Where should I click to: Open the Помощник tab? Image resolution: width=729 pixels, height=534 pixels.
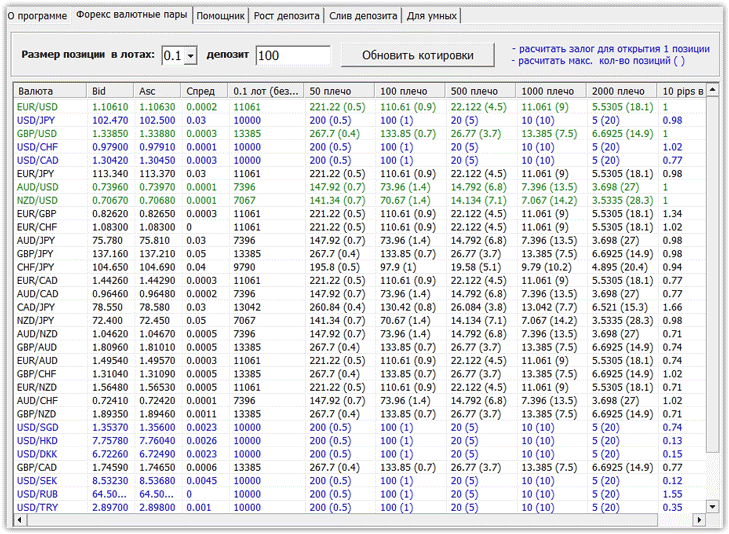[x=223, y=16]
